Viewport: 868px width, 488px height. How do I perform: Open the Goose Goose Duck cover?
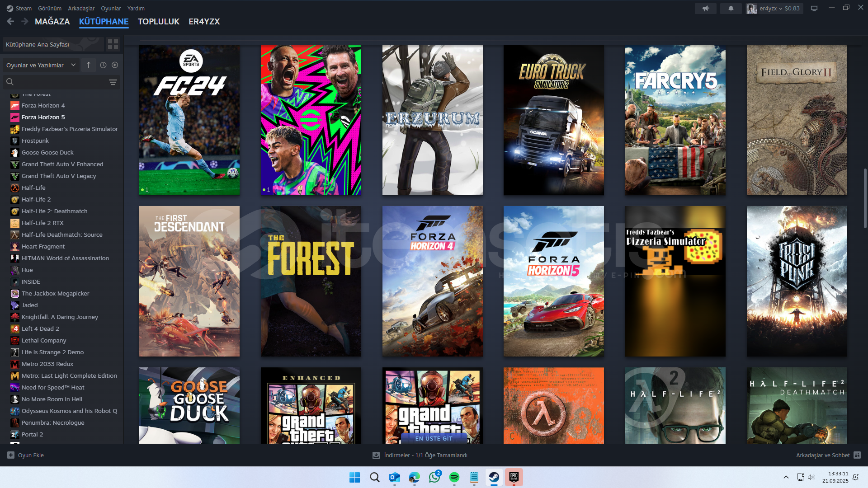tap(189, 405)
